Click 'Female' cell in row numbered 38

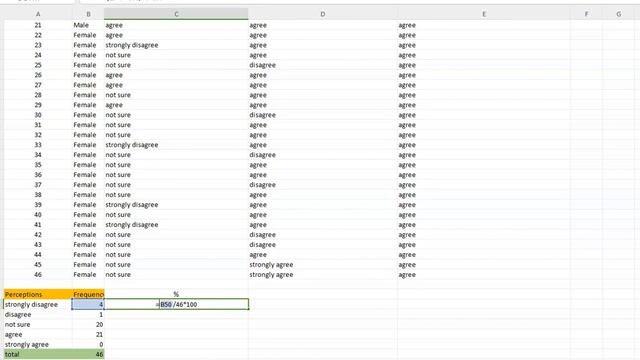coord(85,195)
